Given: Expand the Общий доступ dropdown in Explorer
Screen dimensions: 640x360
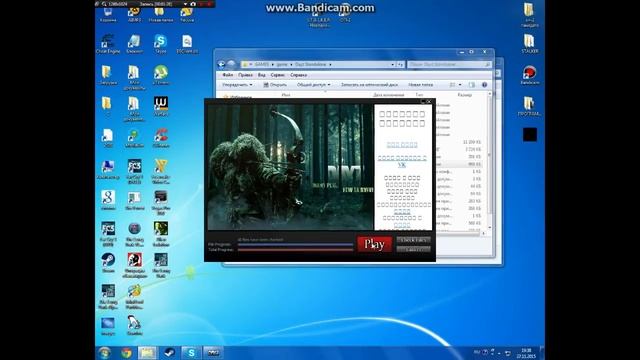Looking at the screenshot, I should coord(313,85).
